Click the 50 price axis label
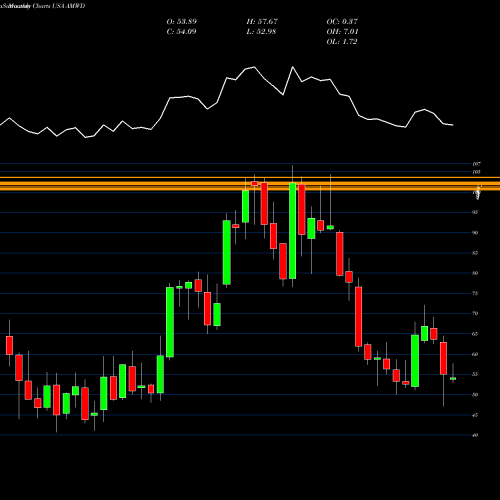 click(475, 395)
